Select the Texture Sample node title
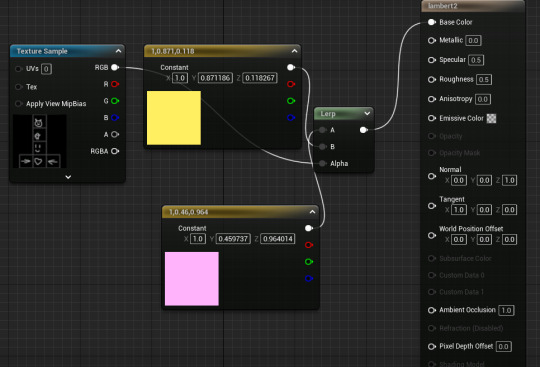 (42, 51)
